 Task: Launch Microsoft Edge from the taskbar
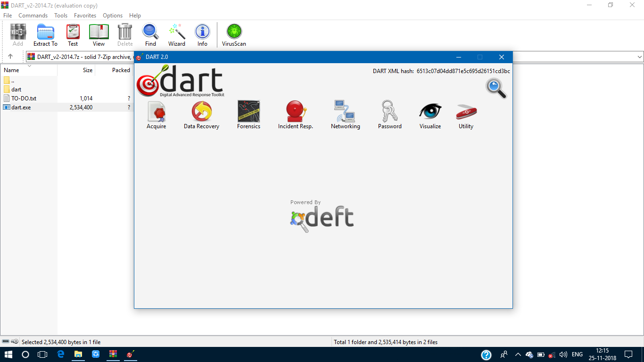tap(60, 354)
